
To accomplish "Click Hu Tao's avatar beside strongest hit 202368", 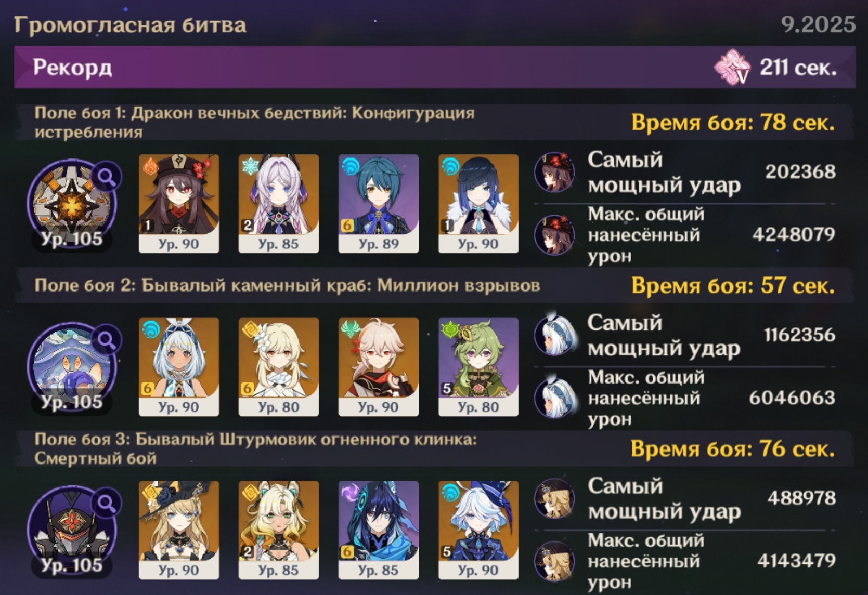I will click(x=555, y=172).
